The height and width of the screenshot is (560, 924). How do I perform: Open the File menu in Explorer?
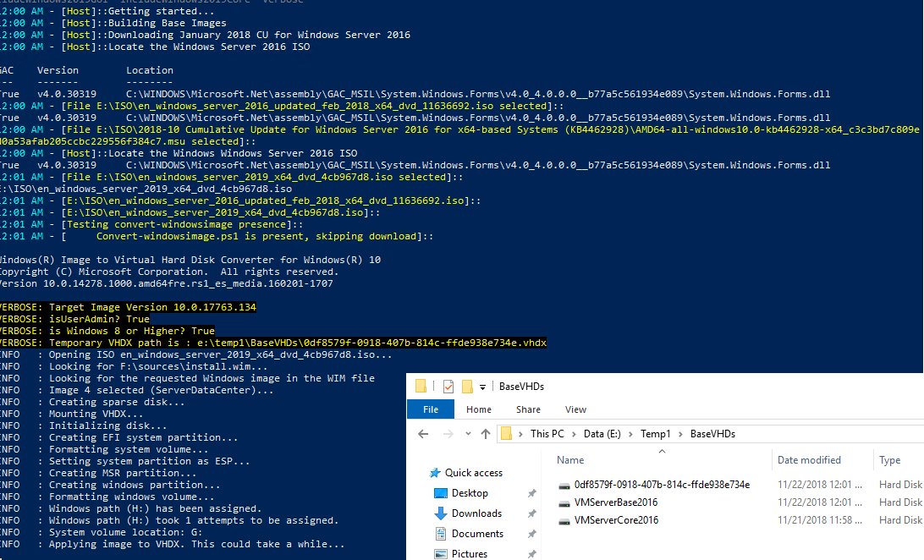point(431,409)
